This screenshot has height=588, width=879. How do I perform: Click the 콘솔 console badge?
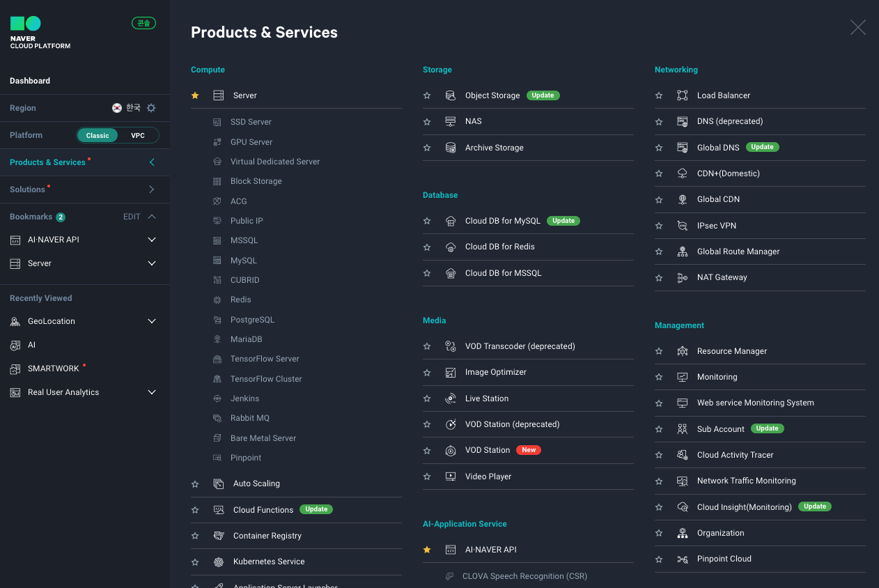[143, 23]
